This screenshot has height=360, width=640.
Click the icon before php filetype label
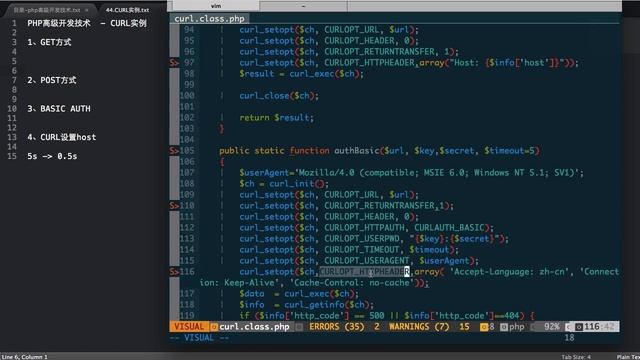click(504, 327)
